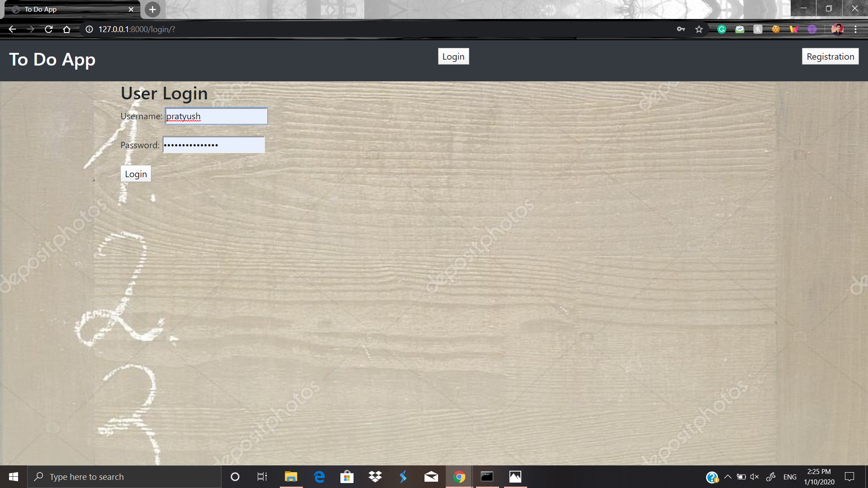Click the site information icon
This screenshot has height=488, width=868.
90,29
